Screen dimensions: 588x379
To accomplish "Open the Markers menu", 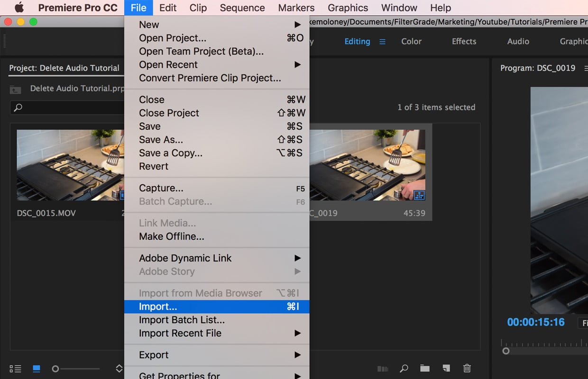I will click(296, 8).
